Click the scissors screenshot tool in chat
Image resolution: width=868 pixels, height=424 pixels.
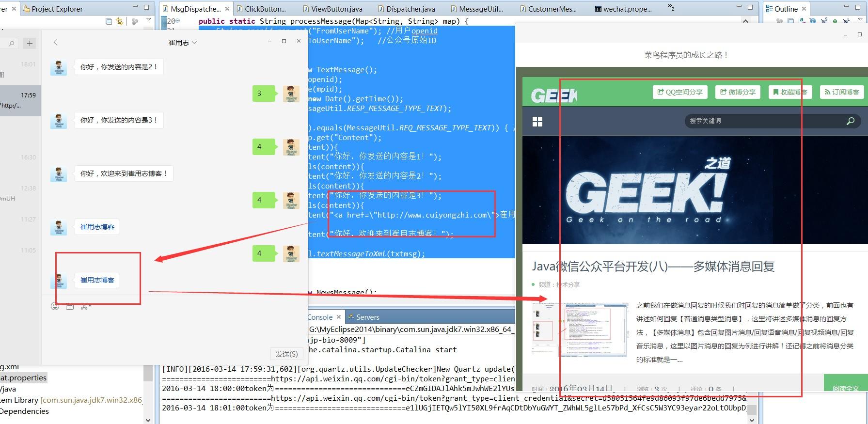84,306
